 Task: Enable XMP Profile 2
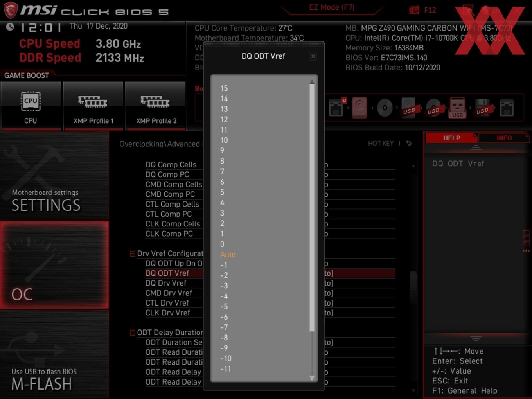(x=156, y=106)
